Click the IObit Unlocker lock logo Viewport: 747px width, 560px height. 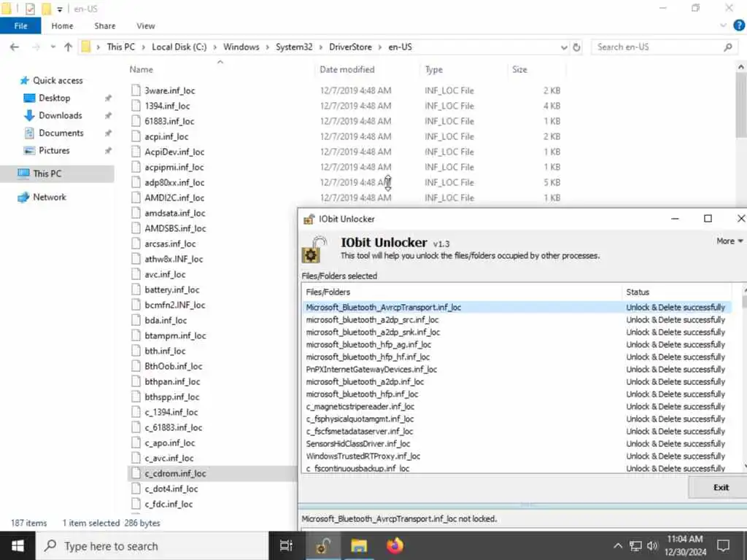(x=314, y=249)
